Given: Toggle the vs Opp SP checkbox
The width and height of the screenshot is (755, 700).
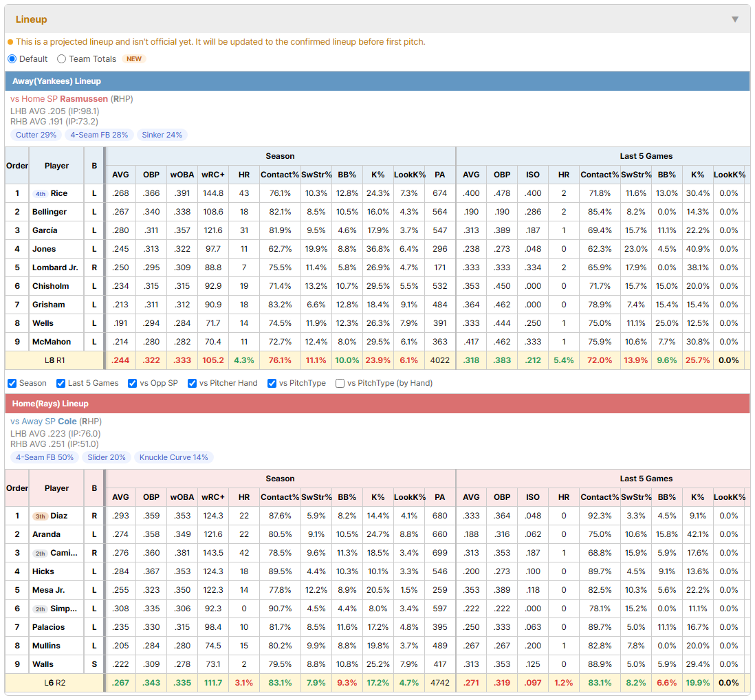Looking at the screenshot, I should click(x=133, y=383).
